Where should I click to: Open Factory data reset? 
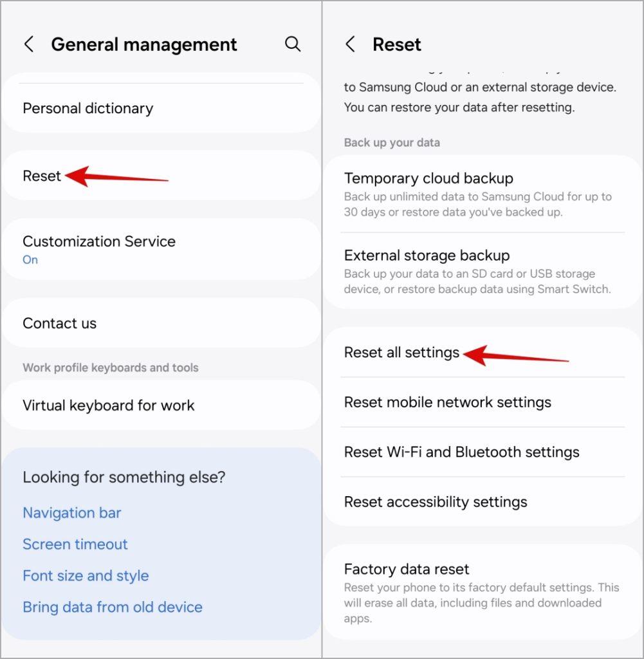click(483, 593)
